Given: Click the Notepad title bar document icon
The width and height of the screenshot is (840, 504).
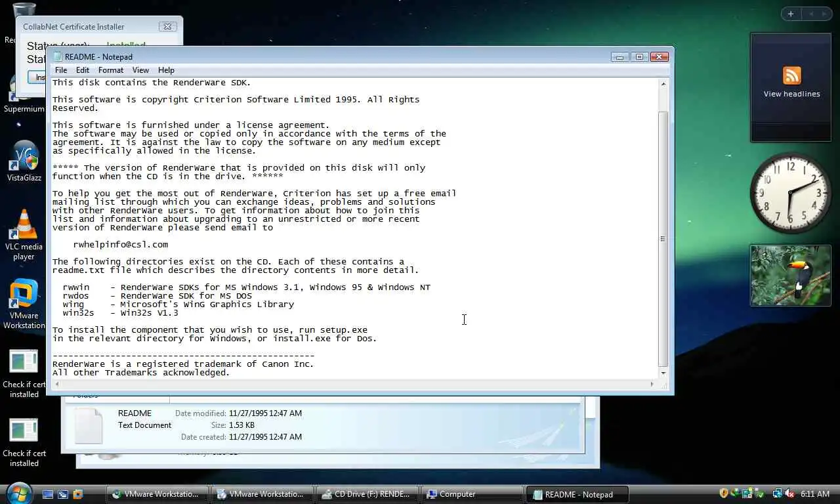Looking at the screenshot, I should click(58, 57).
